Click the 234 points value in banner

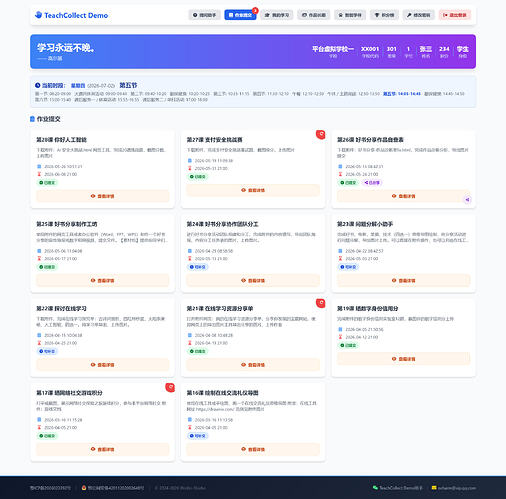point(444,49)
